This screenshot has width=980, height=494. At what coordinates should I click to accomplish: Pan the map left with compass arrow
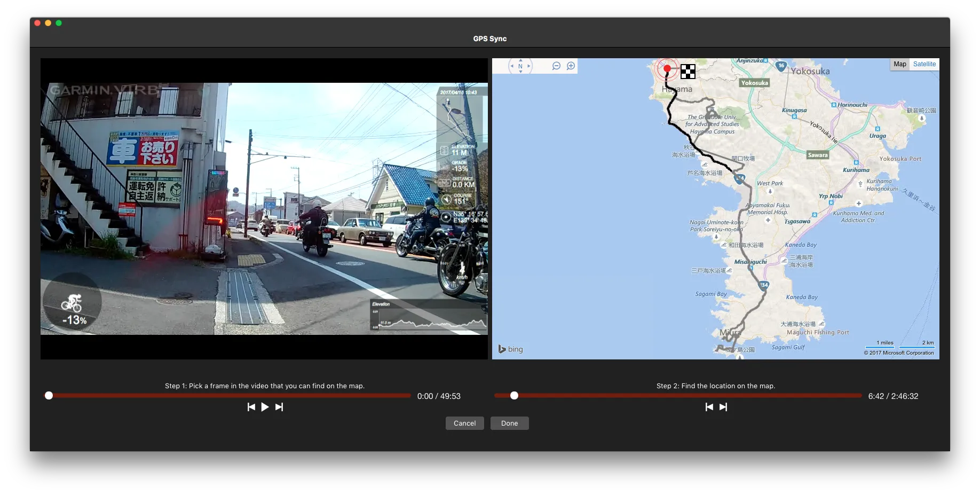512,66
